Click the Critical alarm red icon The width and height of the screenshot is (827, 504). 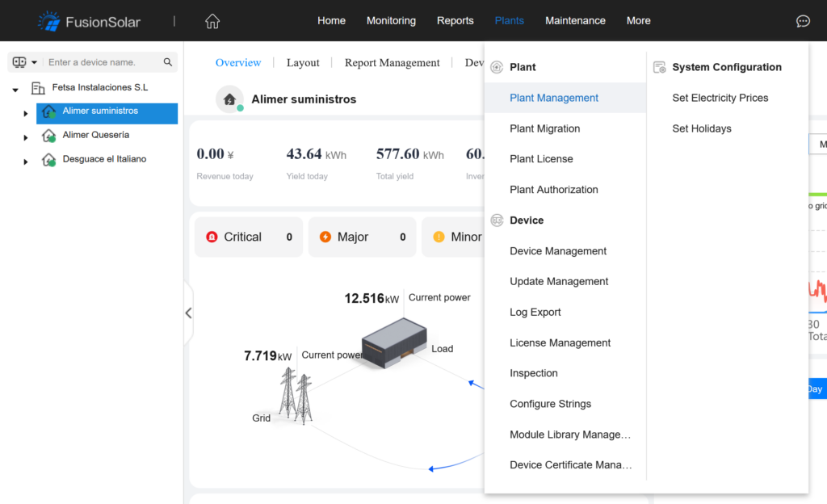tap(212, 237)
